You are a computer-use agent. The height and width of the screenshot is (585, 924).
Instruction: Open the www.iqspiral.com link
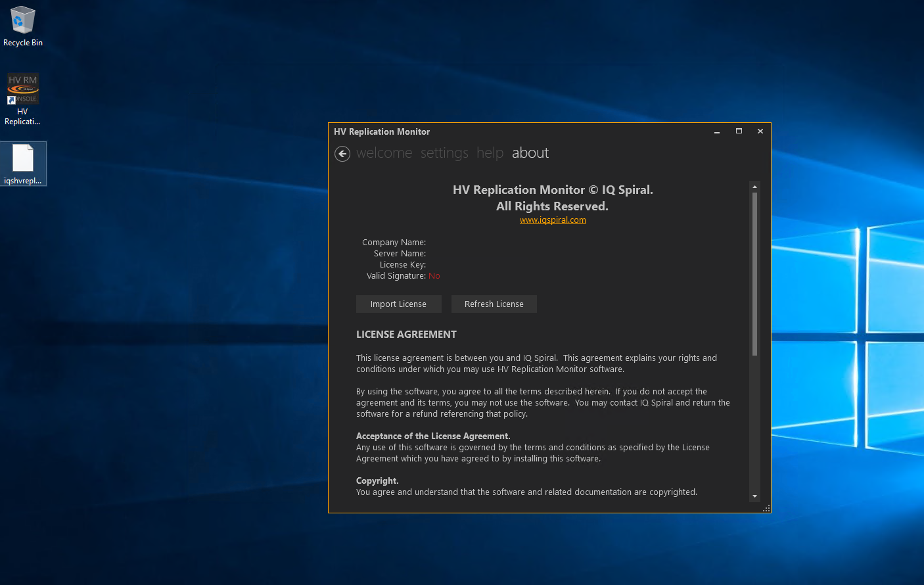coord(553,220)
